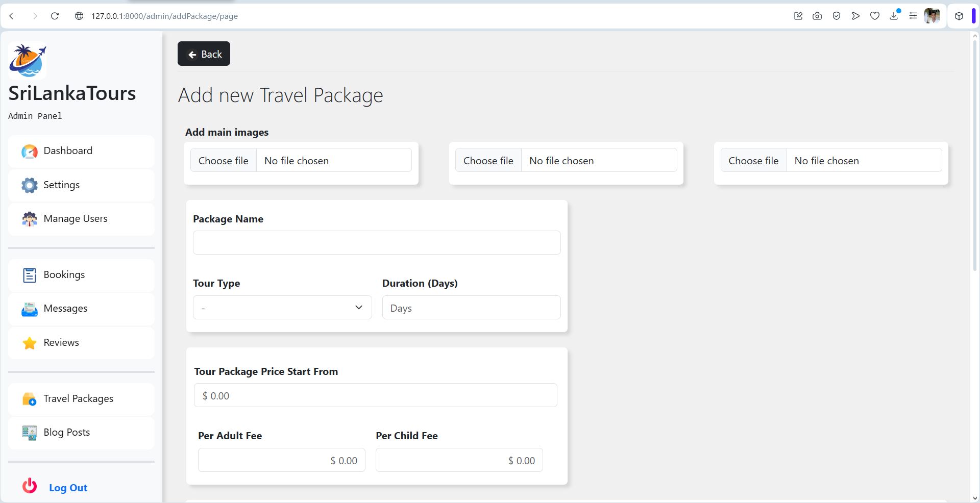Open Bookings via the clipboard icon
980x503 pixels.
coord(30,275)
